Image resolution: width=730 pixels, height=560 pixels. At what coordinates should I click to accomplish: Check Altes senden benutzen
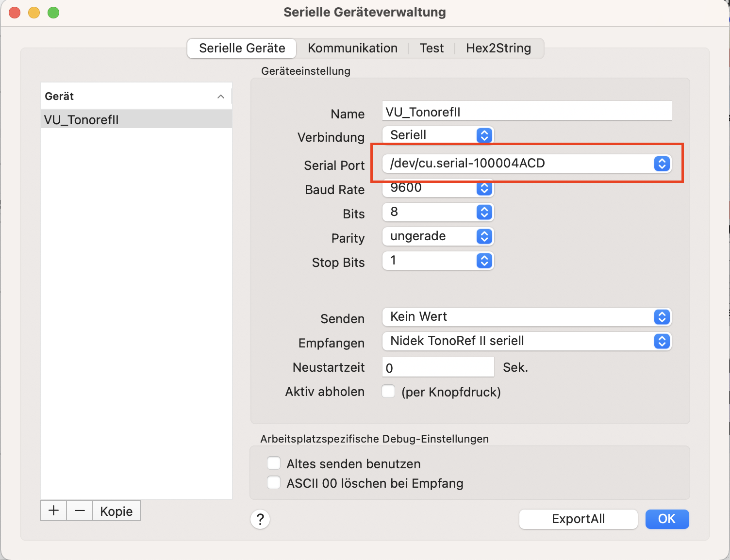[274, 463]
